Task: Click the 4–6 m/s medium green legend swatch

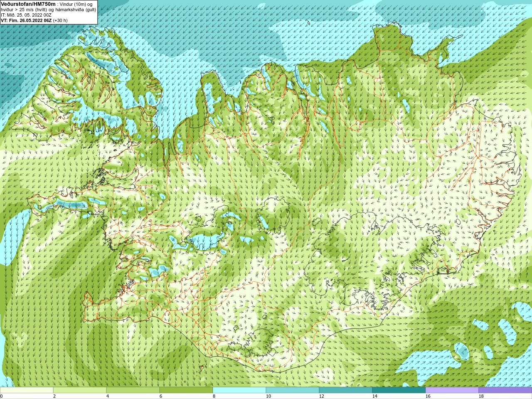Action: 133,390
